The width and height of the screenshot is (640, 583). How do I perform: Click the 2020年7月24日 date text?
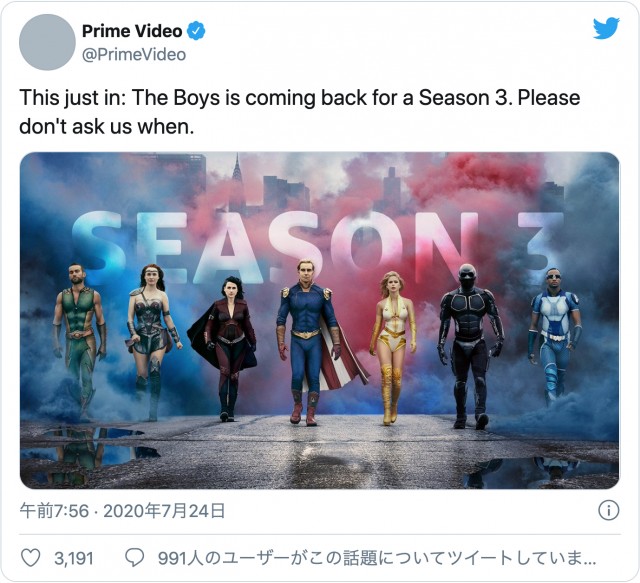pos(164,511)
